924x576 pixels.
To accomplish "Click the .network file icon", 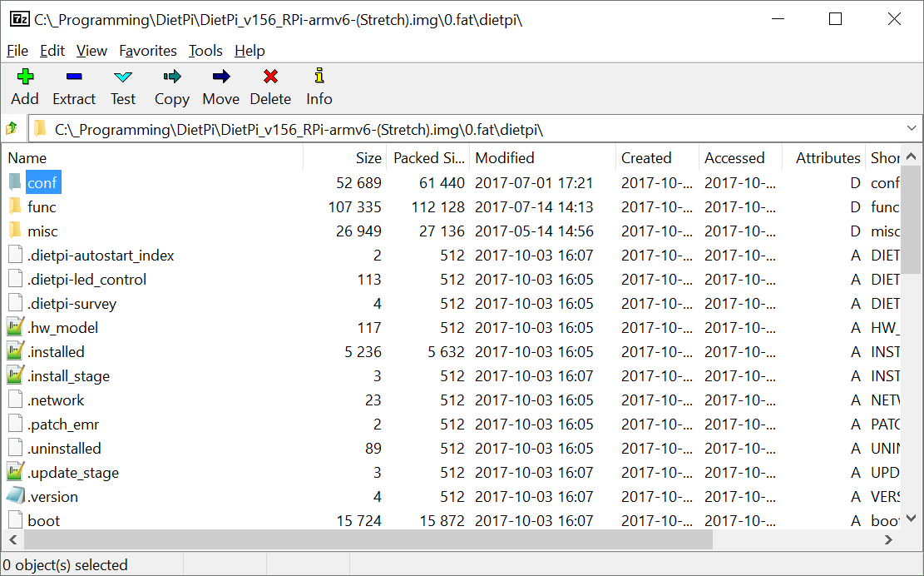I will [x=15, y=400].
